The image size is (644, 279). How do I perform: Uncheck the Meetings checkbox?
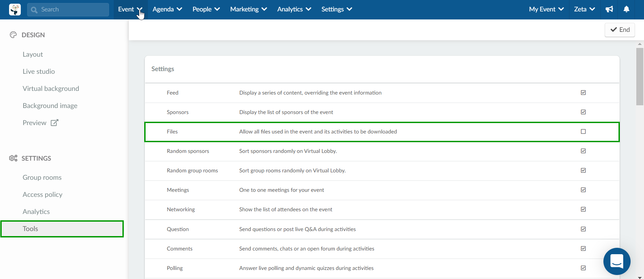click(583, 190)
